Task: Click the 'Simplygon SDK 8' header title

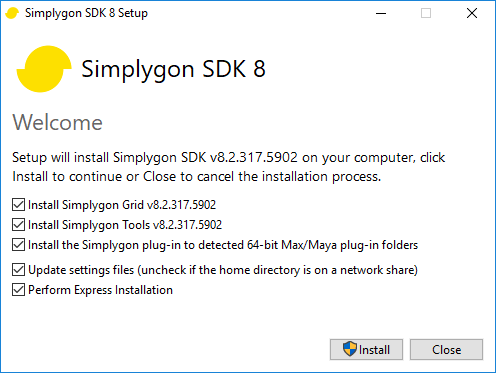Action: tap(173, 69)
